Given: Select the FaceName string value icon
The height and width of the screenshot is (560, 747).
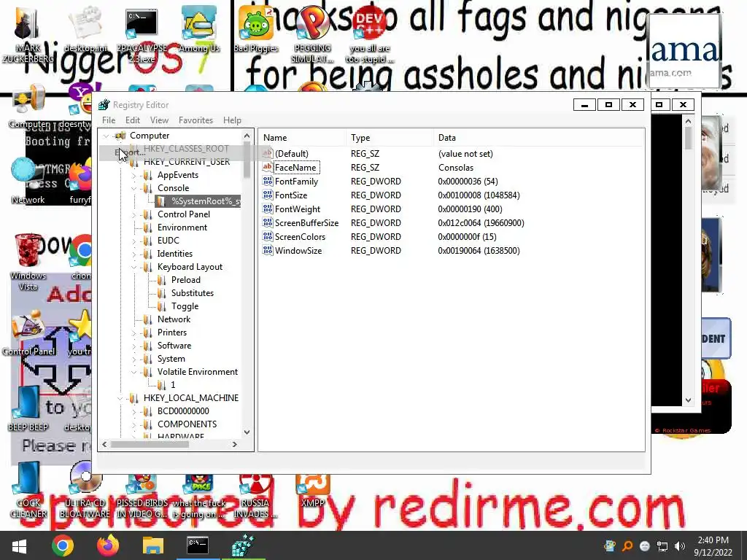Looking at the screenshot, I should click(x=267, y=167).
